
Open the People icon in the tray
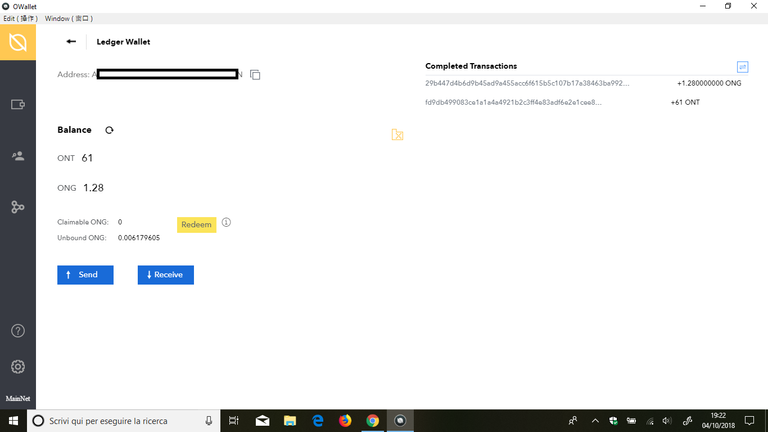coord(573,421)
